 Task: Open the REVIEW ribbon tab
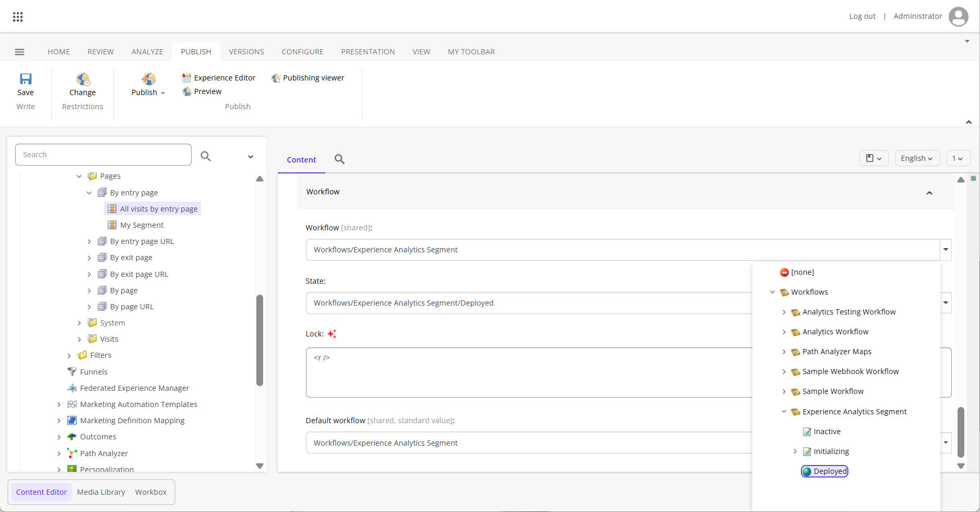[101, 52]
